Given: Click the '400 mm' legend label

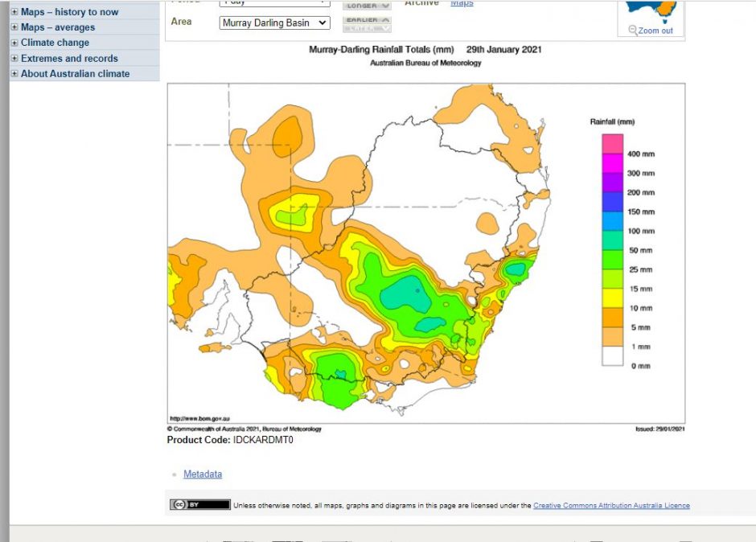Looking at the screenshot, I should point(641,154).
